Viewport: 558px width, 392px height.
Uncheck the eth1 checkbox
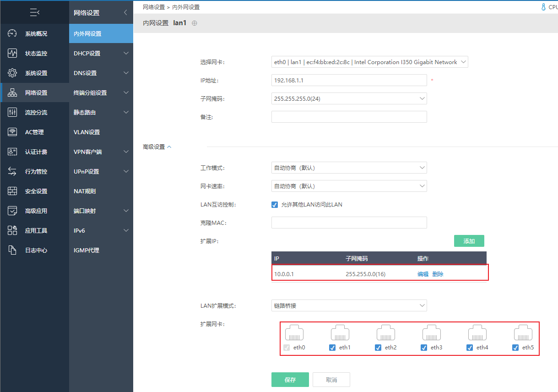click(x=332, y=348)
